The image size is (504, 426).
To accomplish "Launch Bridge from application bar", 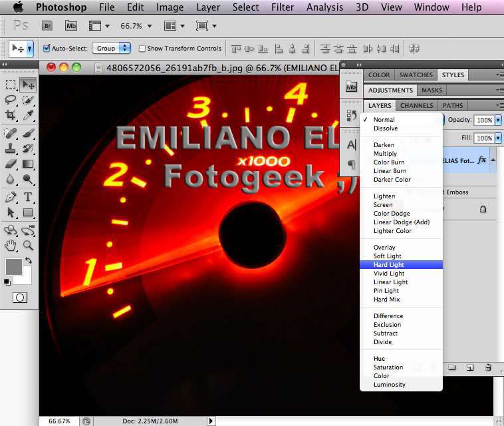I will [47, 26].
